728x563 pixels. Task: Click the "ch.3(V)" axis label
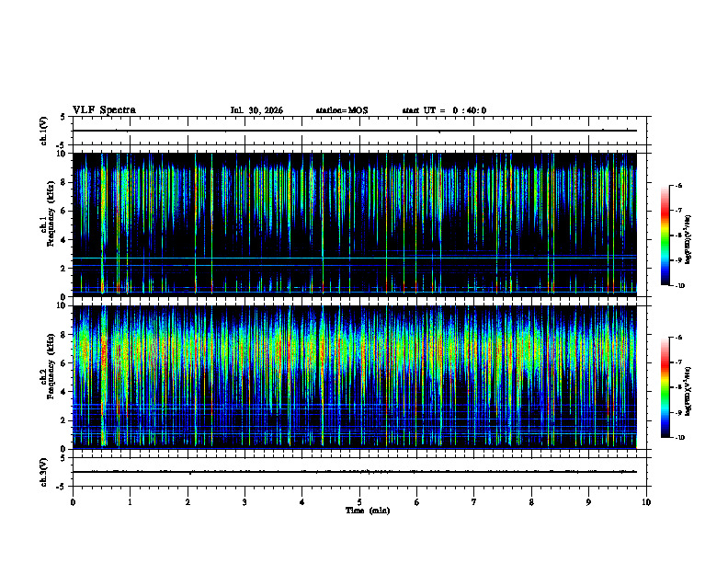43,473
